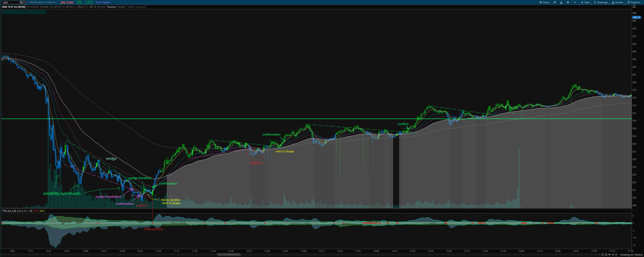Click the red link icon beside symbol
The height and width of the screenshot is (257, 644).
[25, 2]
